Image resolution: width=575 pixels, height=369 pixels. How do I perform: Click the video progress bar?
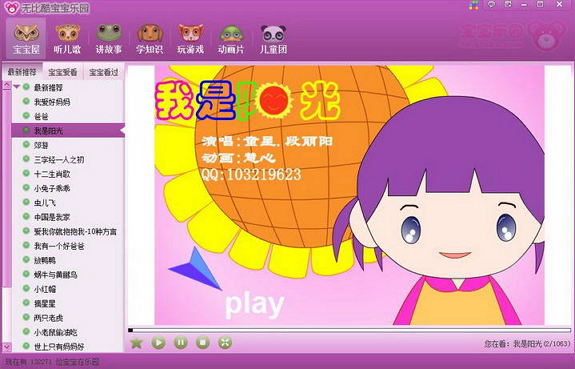(x=349, y=330)
